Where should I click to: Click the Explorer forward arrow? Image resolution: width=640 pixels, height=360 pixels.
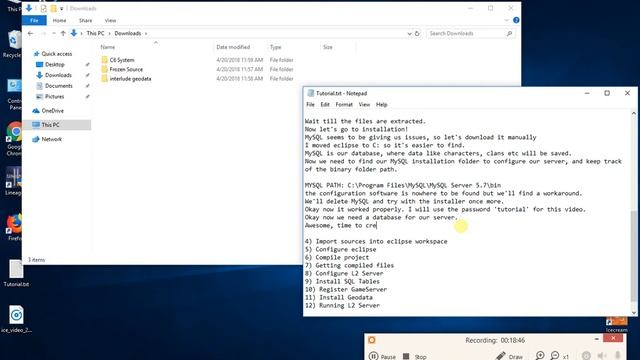44,33
